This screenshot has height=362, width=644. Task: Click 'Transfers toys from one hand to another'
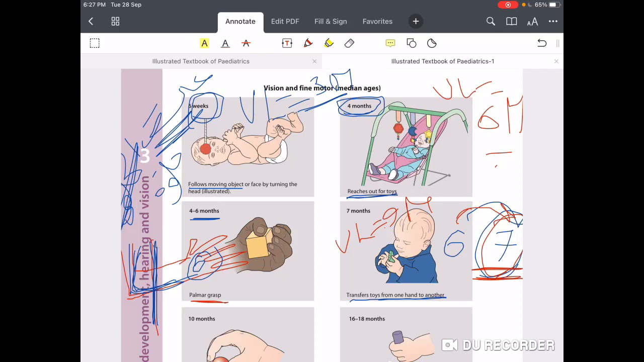pos(395,295)
